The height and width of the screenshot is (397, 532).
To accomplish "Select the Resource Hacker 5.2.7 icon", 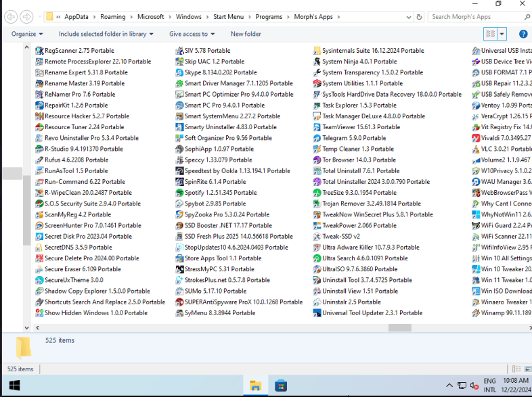I will pyautogui.click(x=39, y=116).
